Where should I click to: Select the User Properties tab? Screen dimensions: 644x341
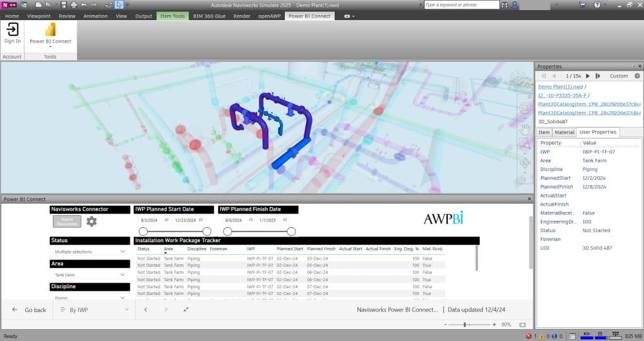point(597,132)
